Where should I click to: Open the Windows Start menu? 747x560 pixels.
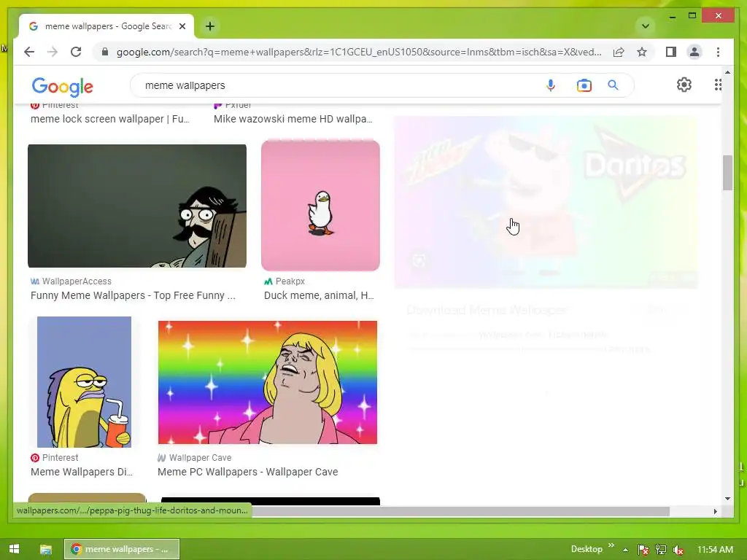(x=14, y=549)
